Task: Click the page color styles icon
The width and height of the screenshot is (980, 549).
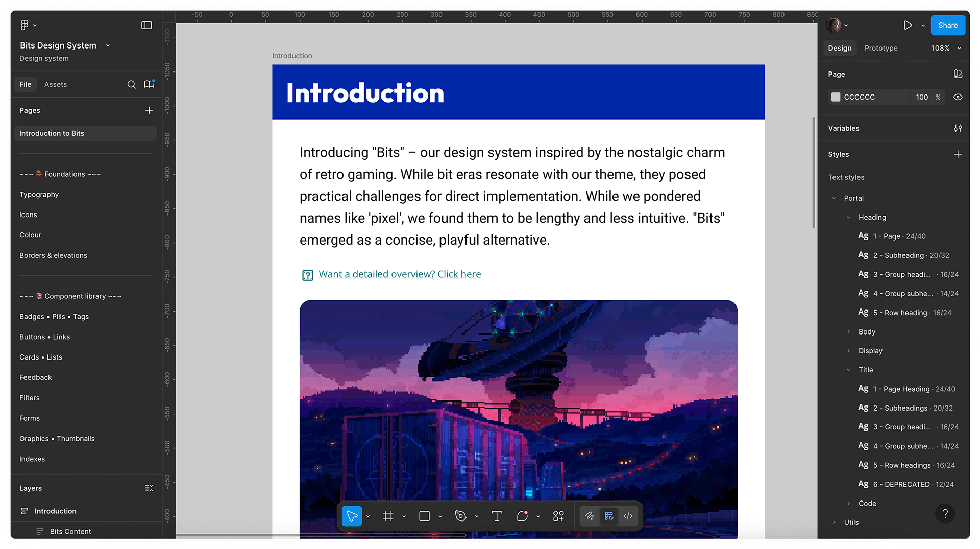Action: point(958,74)
